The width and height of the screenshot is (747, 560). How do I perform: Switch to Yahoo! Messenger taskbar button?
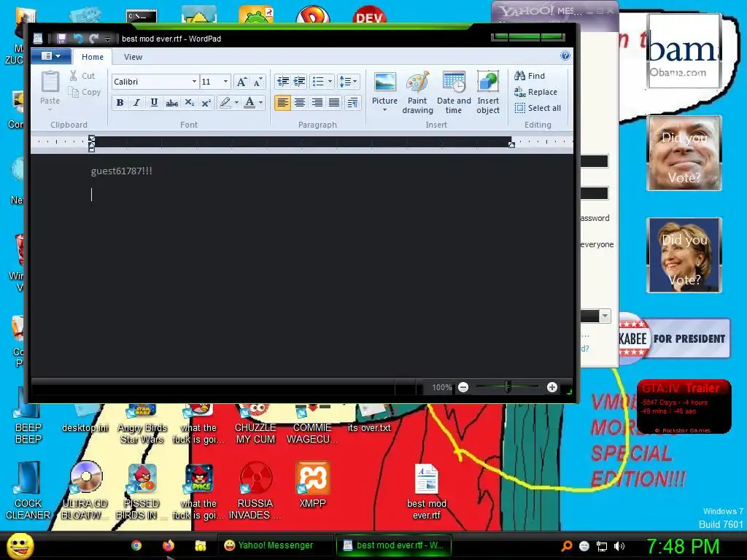[275, 545]
